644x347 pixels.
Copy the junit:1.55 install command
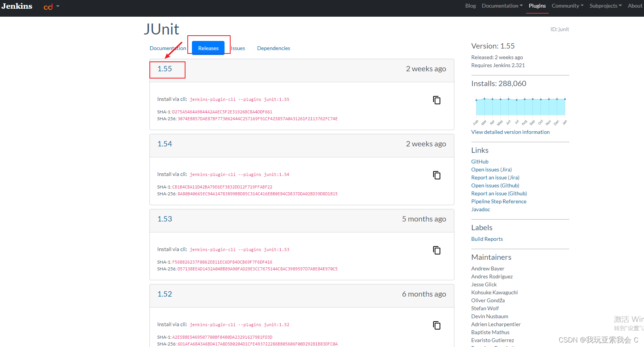point(437,100)
